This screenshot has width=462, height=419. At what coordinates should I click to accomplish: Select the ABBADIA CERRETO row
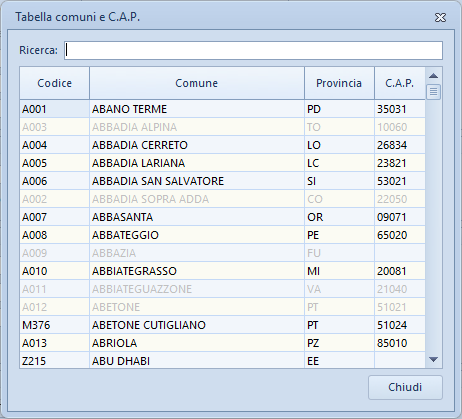click(x=222, y=145)
